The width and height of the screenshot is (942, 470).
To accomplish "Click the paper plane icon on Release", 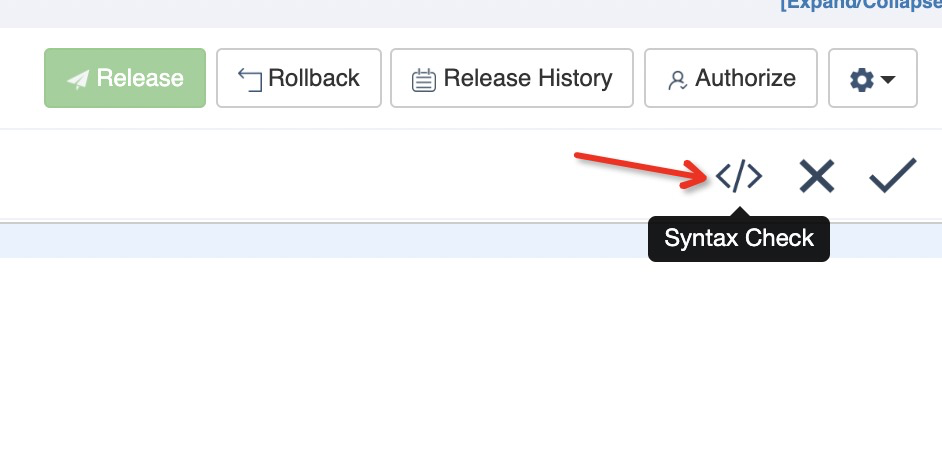I will [x=78, y=79].
